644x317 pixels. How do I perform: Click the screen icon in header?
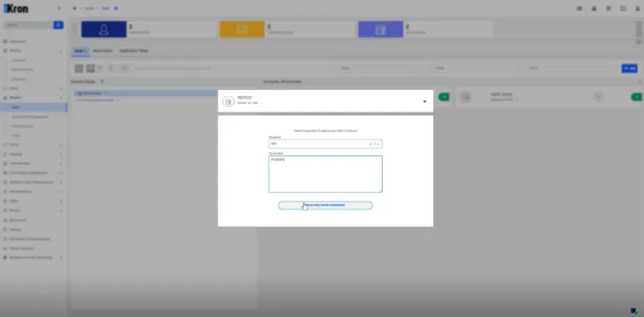pyautogui.click(x=623, y=8)
